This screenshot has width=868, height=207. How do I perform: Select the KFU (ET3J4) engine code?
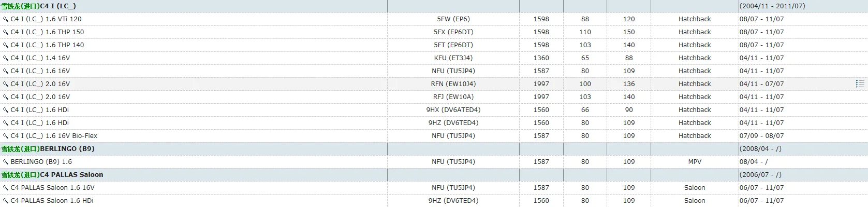point(453,58)
